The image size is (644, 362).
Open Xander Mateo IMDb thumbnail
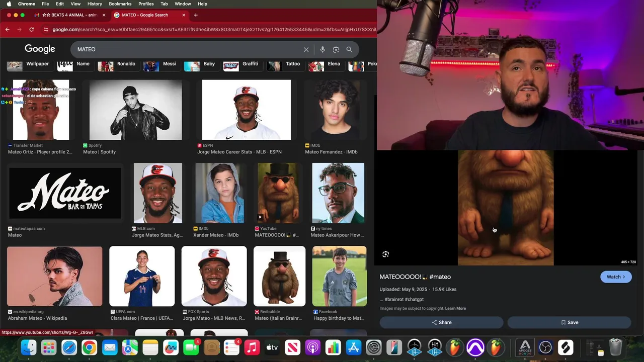pyautogui.click(x=219, y=193)
